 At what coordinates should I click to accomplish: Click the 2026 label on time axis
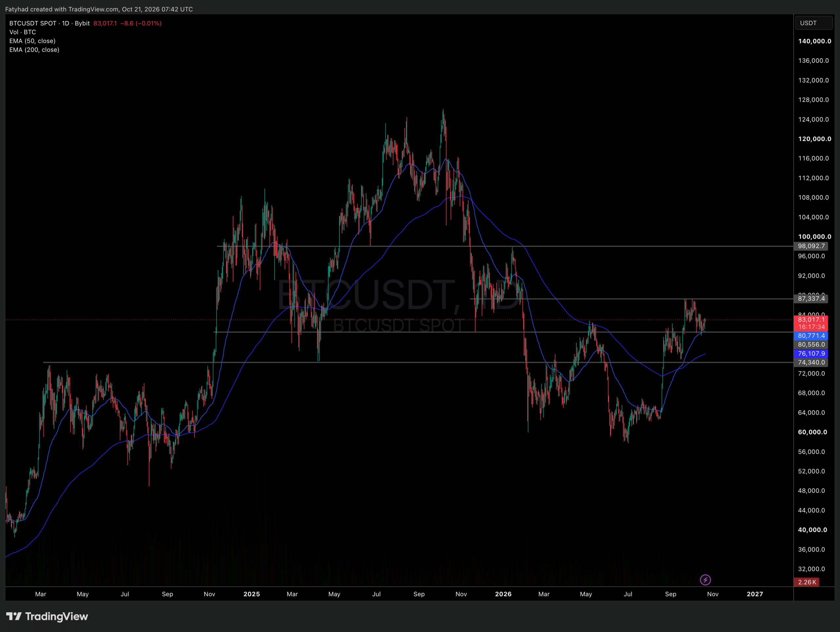click(x=503, y=594)
